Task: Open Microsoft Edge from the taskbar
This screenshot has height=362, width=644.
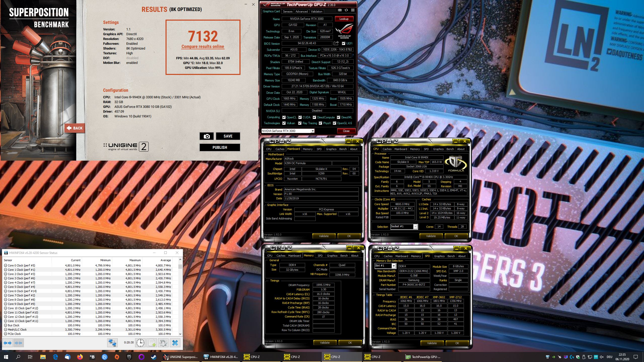Action: click(55, 357)
